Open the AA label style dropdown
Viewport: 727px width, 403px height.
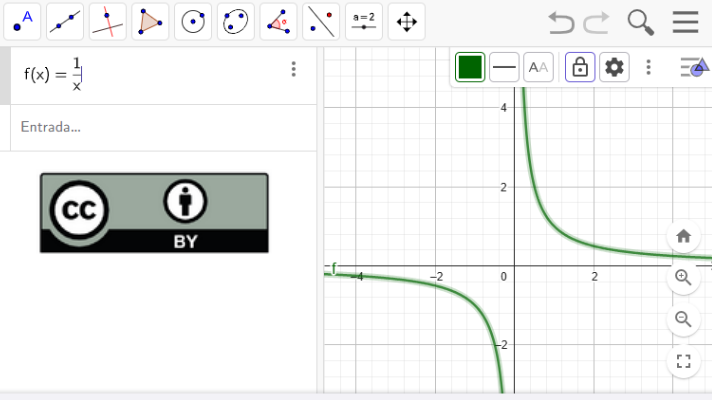[x=539, y=67]
